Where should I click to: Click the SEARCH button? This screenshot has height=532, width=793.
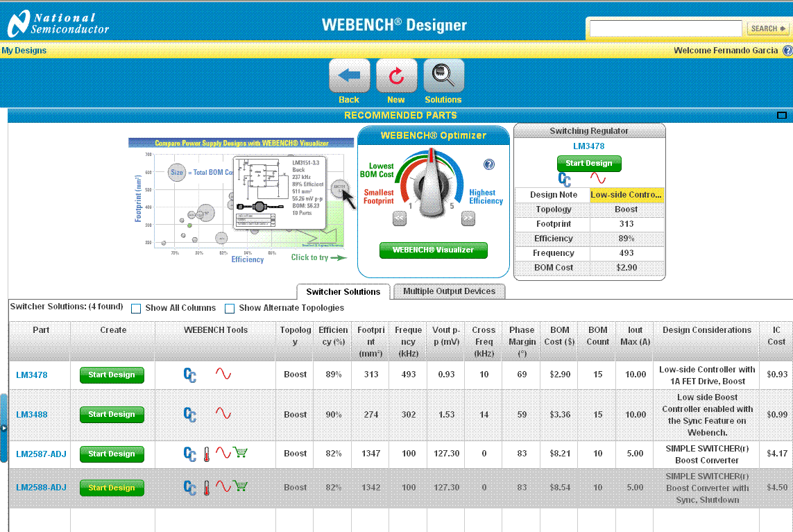[x=768, y=29]
